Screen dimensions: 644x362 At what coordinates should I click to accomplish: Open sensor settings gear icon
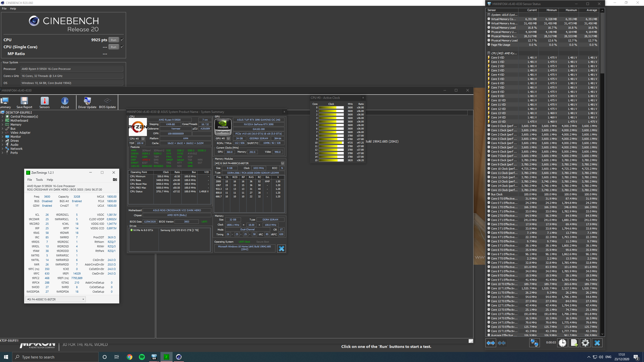585,343
